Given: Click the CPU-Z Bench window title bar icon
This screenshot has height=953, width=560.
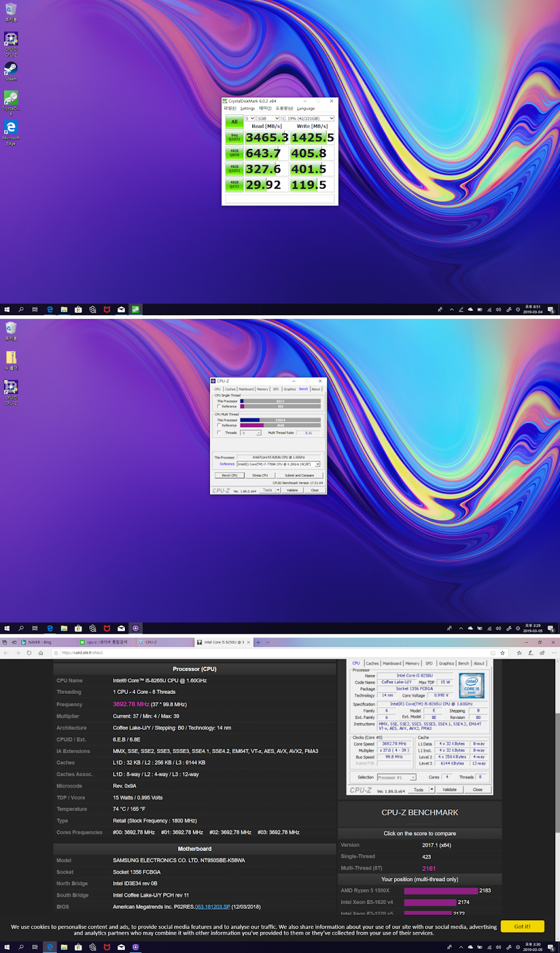Looking at the screenshot, I should coord(213,381).
